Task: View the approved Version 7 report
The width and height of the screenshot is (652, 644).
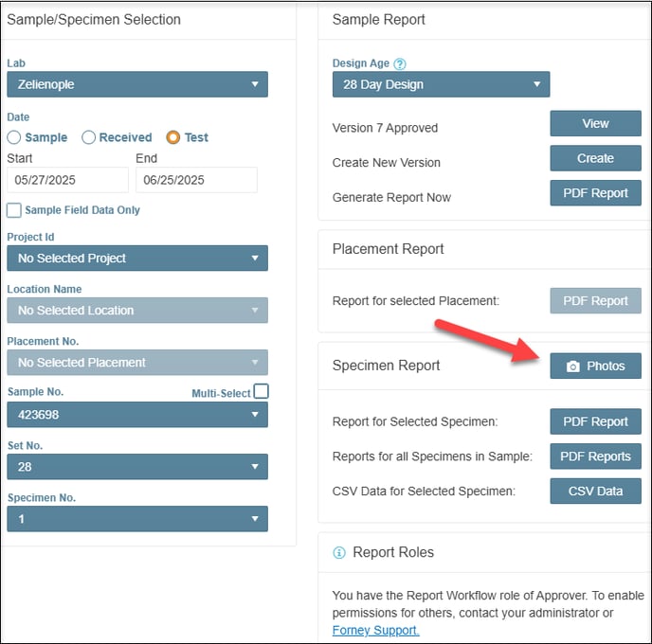Action: (x=595, y=123)
